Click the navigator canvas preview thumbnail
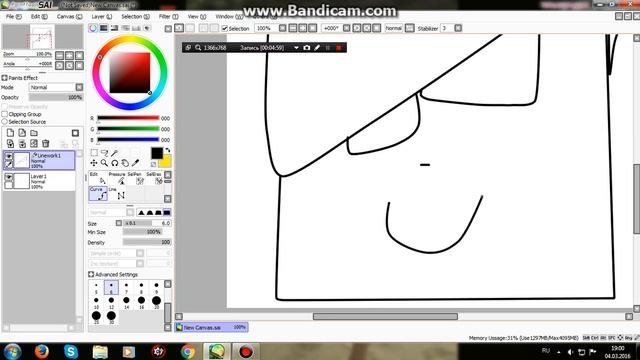The height and width of the screenshot is (360, 640). (42, 37)
